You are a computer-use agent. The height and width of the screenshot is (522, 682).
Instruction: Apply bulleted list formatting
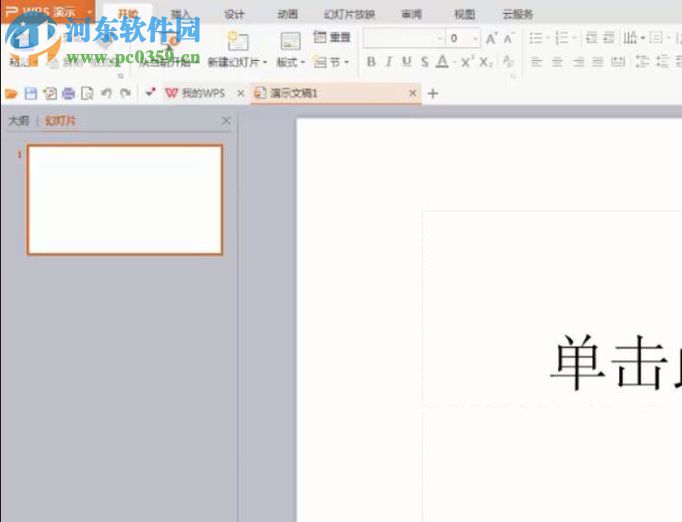(x=536, y=38)
